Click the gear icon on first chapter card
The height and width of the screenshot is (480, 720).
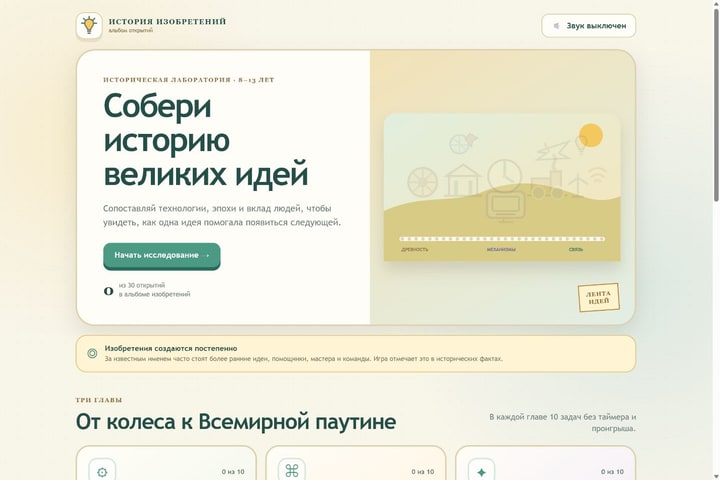(x=102, y=471)
